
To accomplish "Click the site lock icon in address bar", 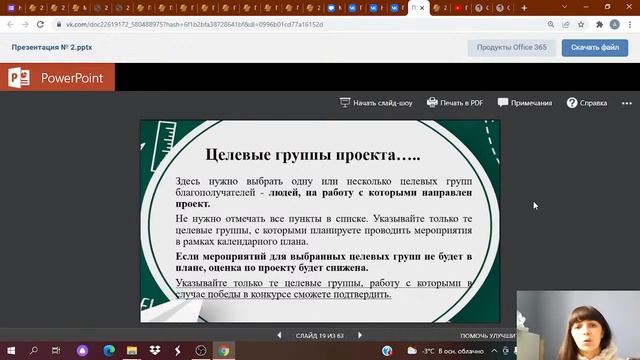I will 59,24.
